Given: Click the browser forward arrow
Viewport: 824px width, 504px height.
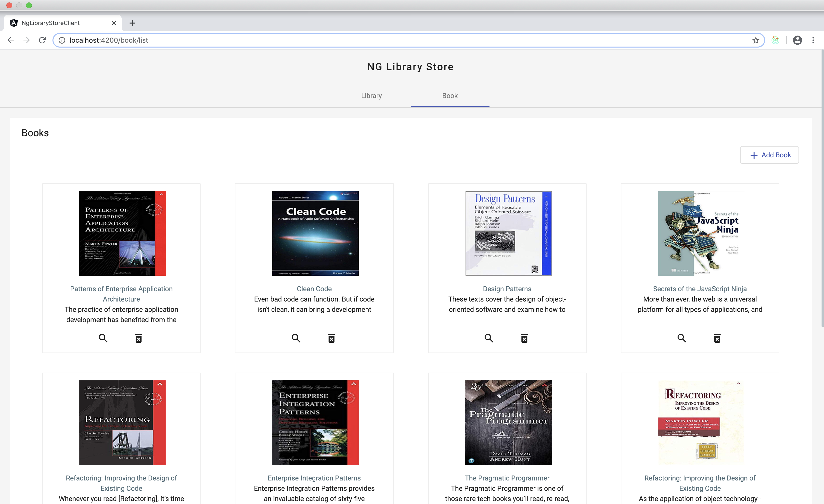Looking at the screenshot, I should click(x=26, y=40).
